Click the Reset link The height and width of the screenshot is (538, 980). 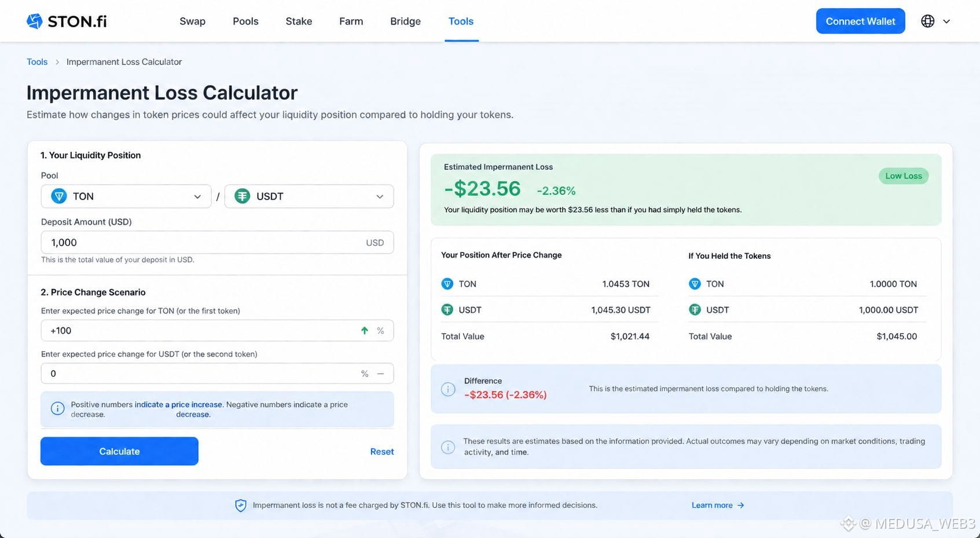(x=382, y=452)
